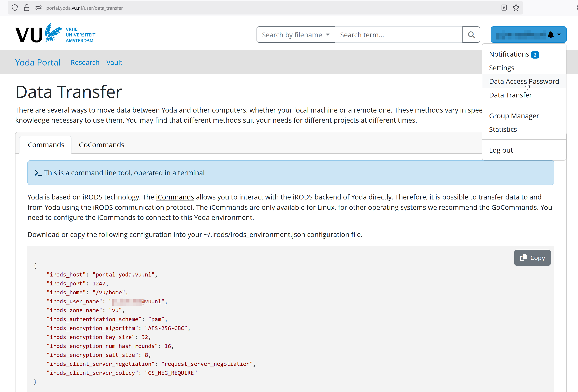This screenshot has height=392, width=578.
Task: Click the site permissions icon in address bar
Action: (38, 8)
